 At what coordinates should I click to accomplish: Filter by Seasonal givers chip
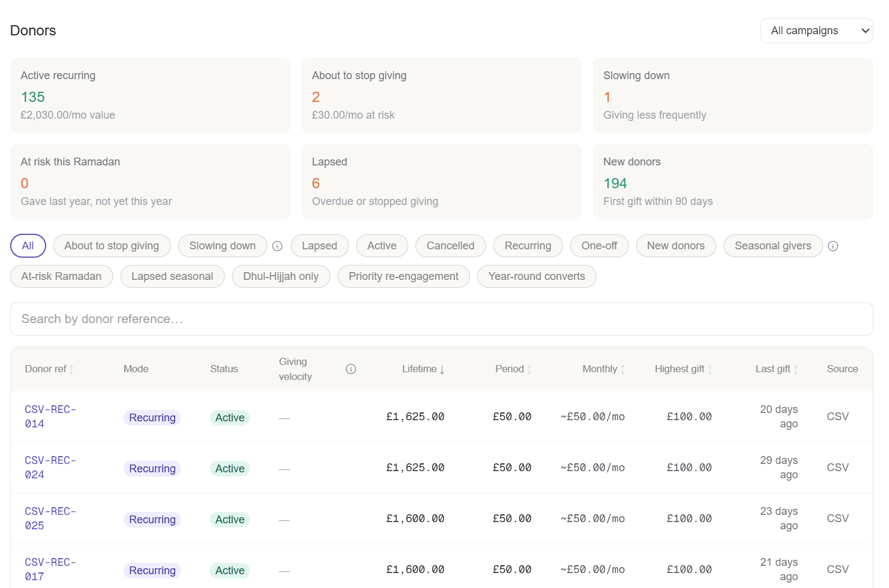coord(773,246)
